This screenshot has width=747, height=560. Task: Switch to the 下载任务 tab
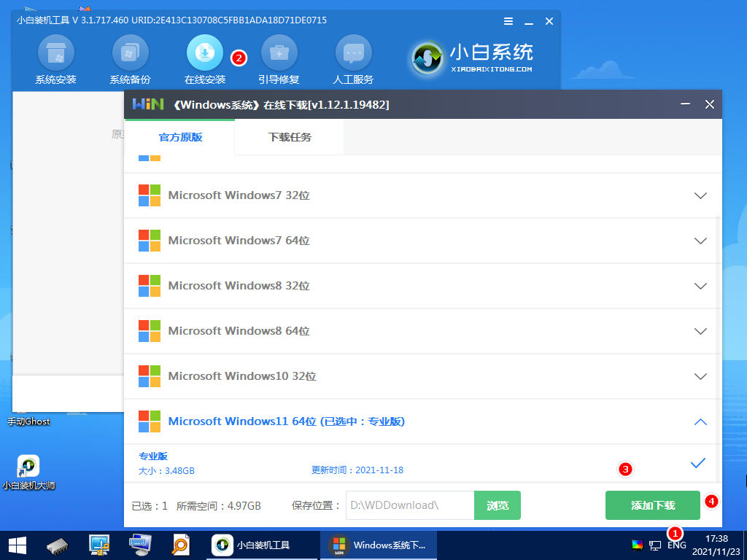[x=289, y=137]
